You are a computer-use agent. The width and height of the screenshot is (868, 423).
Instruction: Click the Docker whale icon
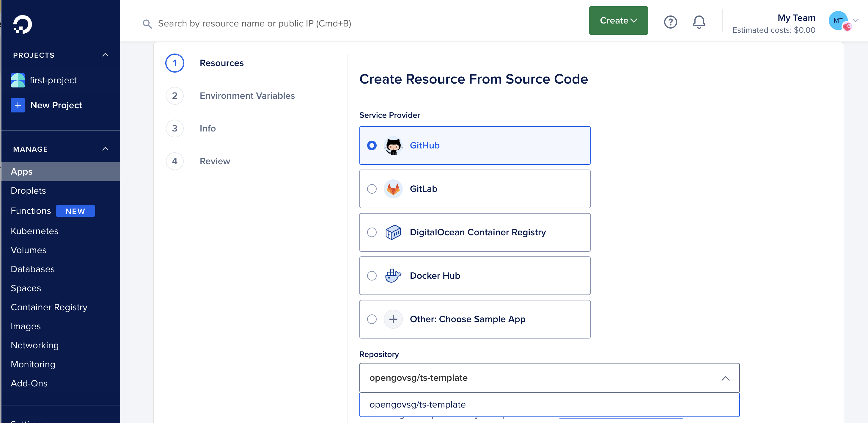coord(393,276)
